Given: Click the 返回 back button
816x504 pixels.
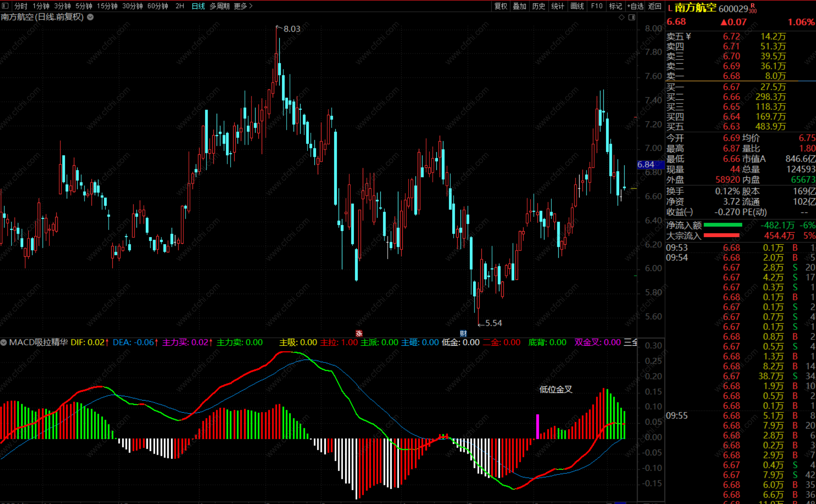Looking at the screenshot, I should click(655, 6).
